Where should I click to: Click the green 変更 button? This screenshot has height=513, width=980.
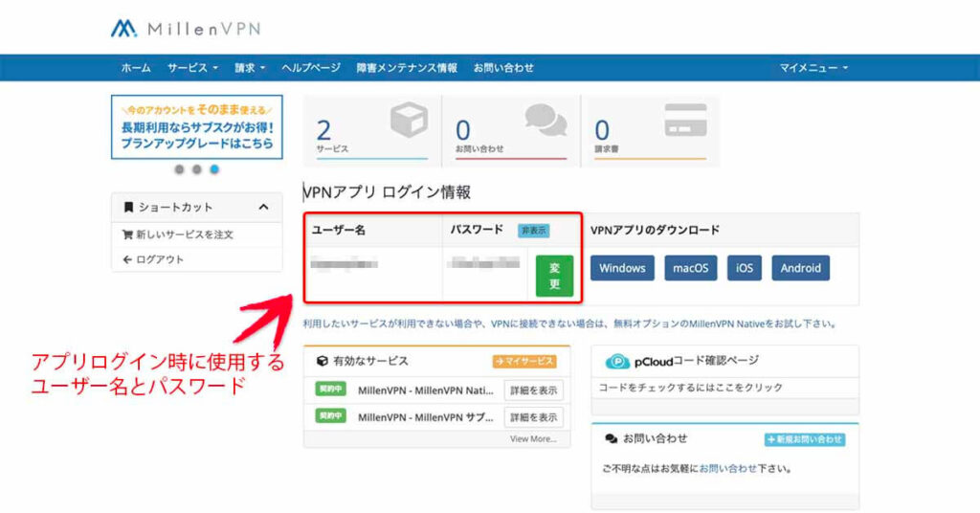click(554, 277)
